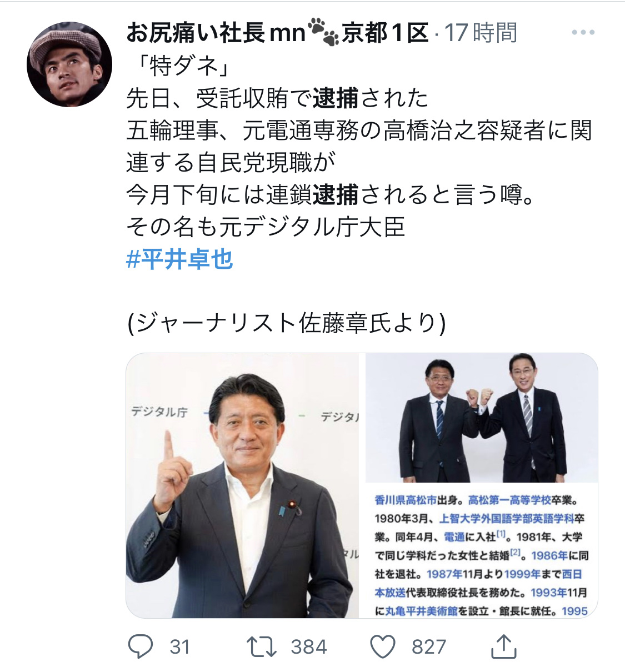Open the author's profile avatar

[x=69, y=64]
